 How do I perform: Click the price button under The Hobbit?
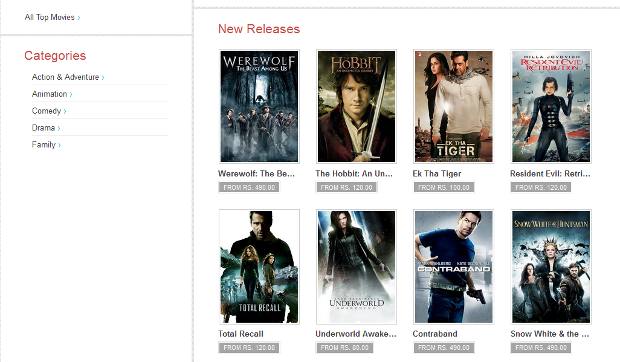346,187
